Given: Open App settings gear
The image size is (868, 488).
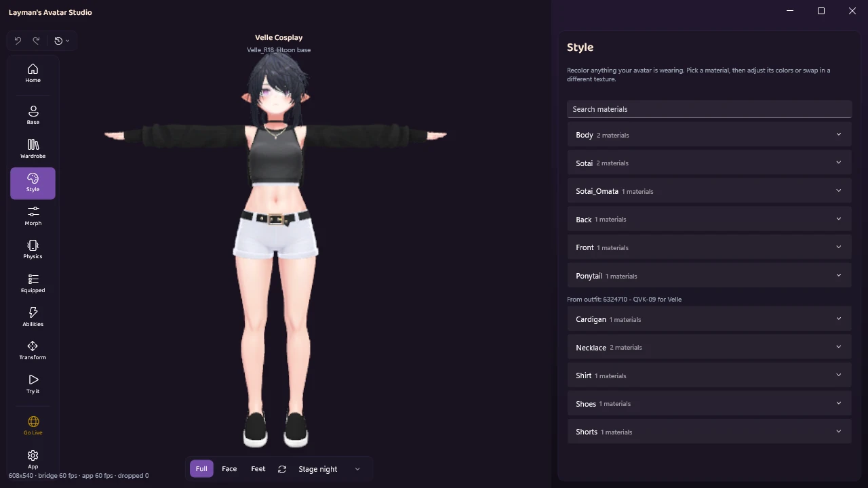Looking at the screenshot, I should tap(33, 460).
